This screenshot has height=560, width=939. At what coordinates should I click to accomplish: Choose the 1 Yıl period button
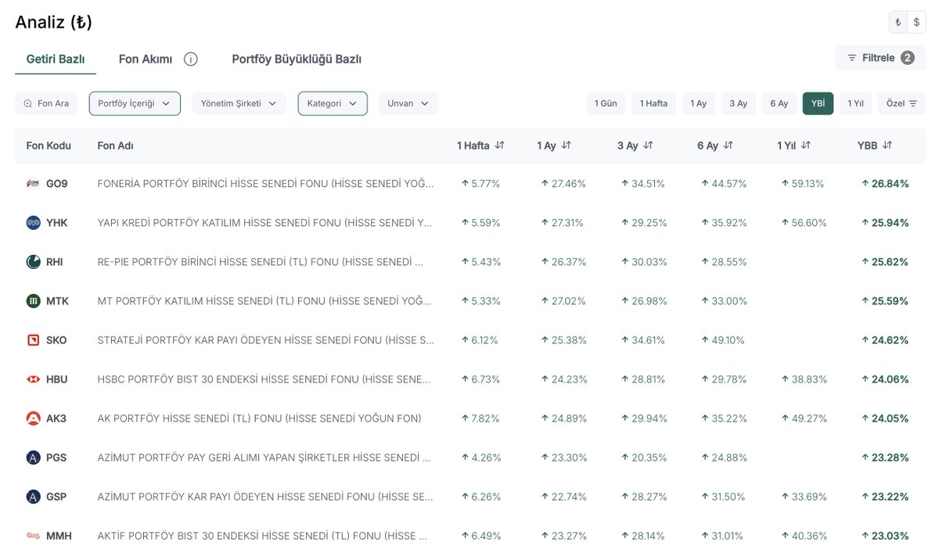[855, 103]
